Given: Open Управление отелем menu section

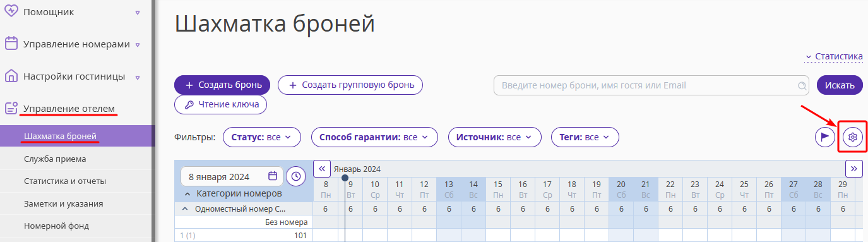Looking at the screenshot, I should 69,109.
